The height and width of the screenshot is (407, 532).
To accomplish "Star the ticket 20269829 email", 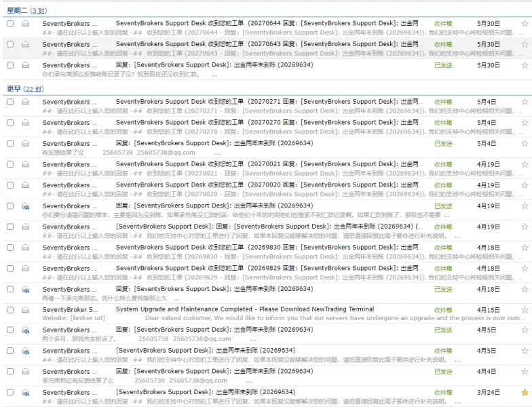I will coord(525,269).
